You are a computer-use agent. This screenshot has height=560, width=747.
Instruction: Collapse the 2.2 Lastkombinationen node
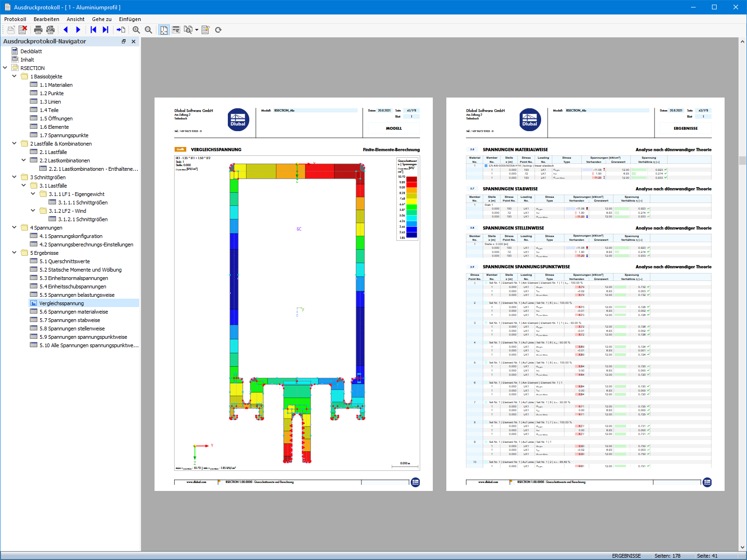click(x=24, y=160)
